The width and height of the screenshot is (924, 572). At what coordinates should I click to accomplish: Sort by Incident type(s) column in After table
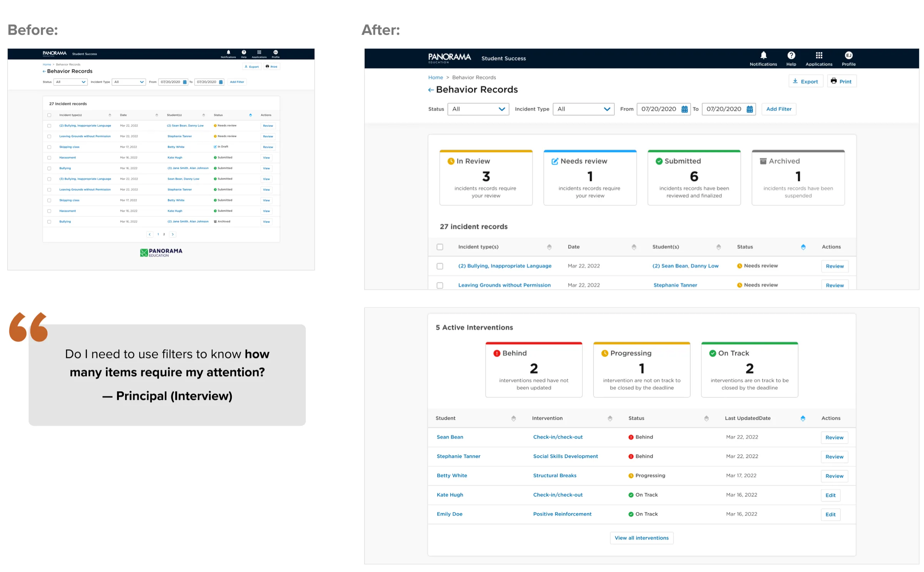549,247
